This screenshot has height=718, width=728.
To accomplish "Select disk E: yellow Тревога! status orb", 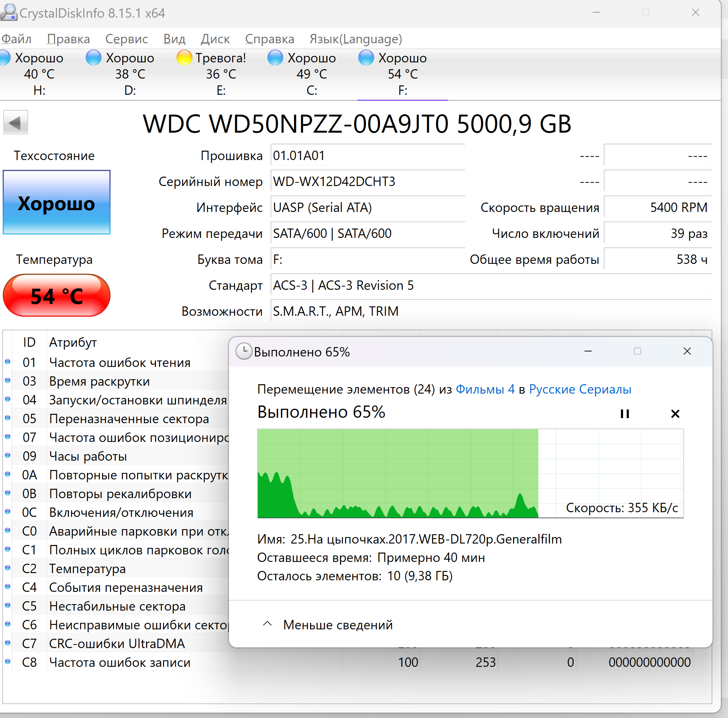I will tap(184, 58).
